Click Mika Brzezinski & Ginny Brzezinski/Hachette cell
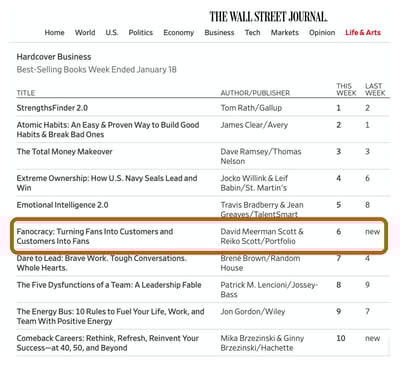Viewport: 400px width, 368px height. 262,343
